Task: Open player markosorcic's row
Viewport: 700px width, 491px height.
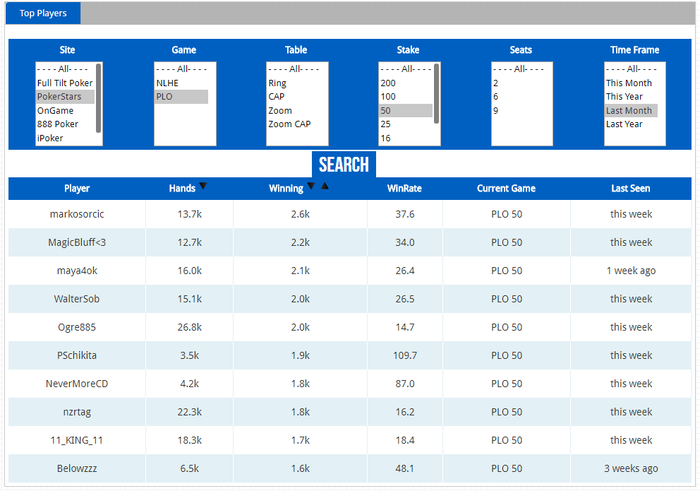Action: [350, 214]
